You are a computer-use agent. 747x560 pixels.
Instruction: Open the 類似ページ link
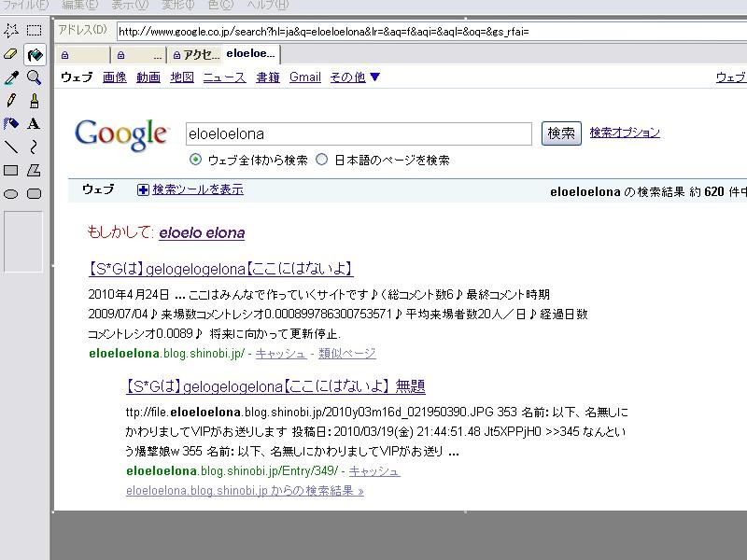click(x=347, y=354)
